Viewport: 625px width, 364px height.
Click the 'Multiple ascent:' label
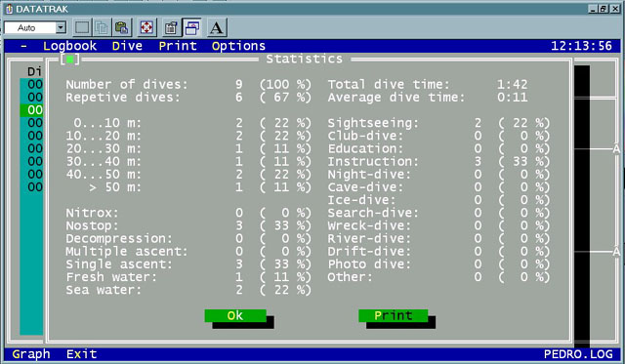(x=127, y=252)
